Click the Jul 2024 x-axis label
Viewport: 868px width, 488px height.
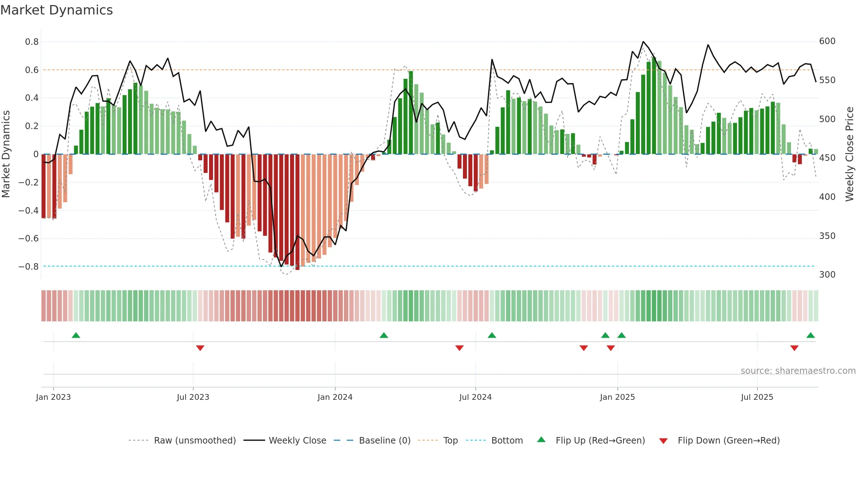click(476, 397)
